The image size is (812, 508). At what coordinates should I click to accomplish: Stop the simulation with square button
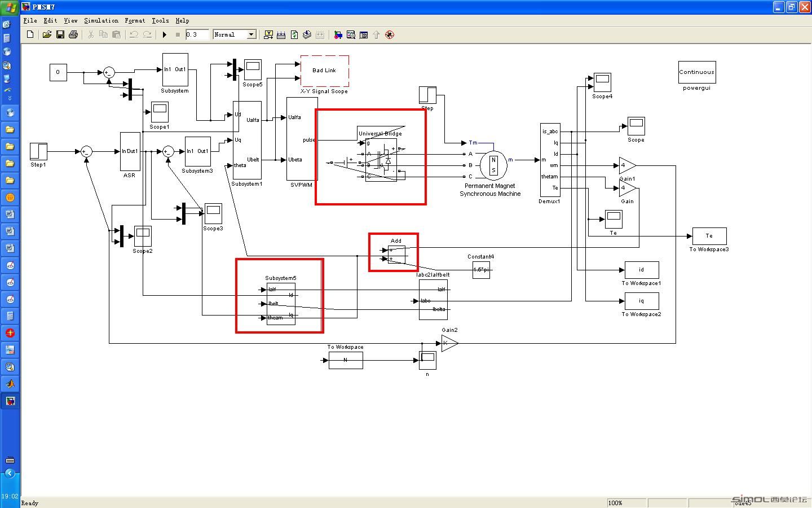click(178, 34)
